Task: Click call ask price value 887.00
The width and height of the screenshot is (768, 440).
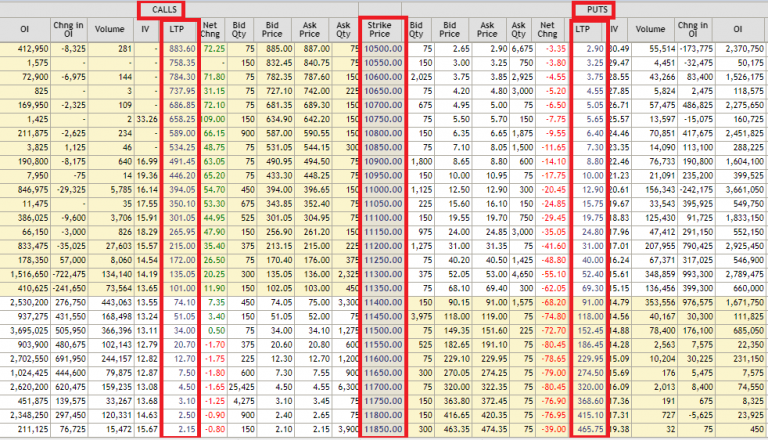Action: (317, 49)
